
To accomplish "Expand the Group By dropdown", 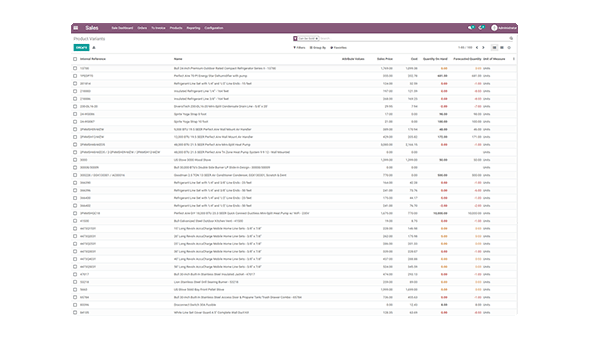I will 318,48.
